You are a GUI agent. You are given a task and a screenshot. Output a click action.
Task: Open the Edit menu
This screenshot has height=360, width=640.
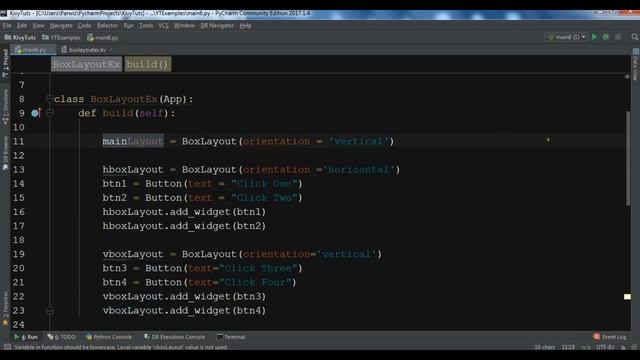[22, 25]
